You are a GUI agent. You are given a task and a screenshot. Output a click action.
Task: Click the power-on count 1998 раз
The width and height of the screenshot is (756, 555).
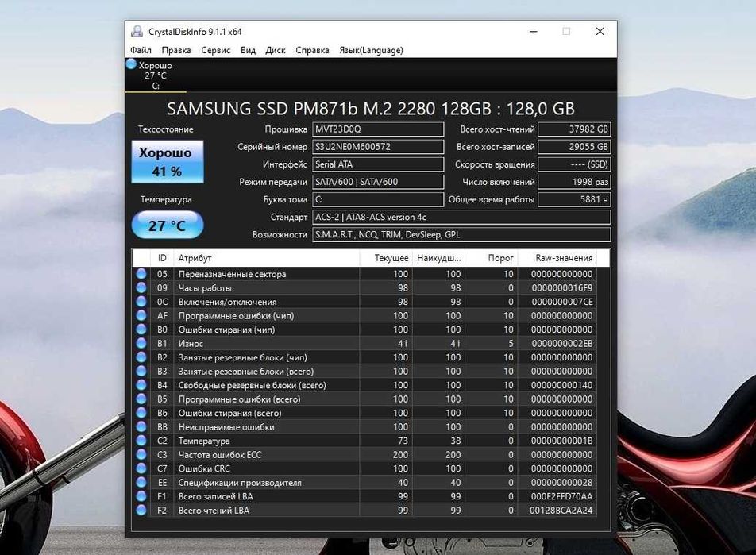(x=574, y=182)
